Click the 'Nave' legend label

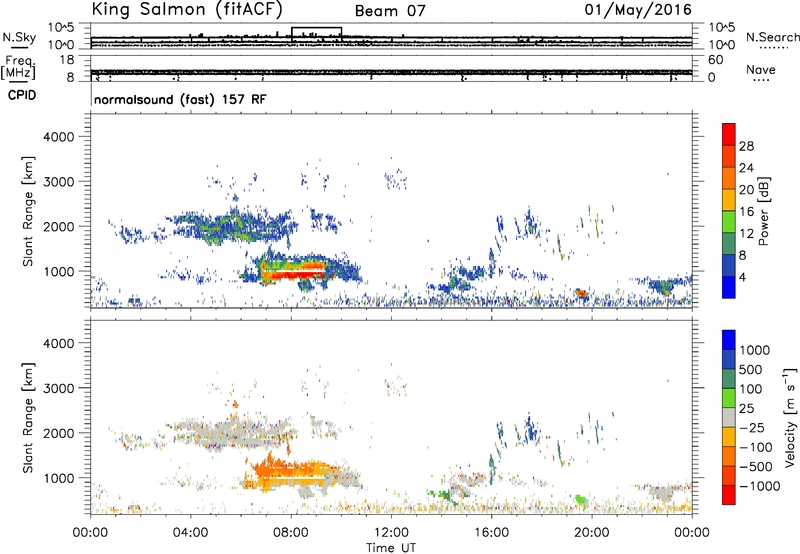[761, 70]
